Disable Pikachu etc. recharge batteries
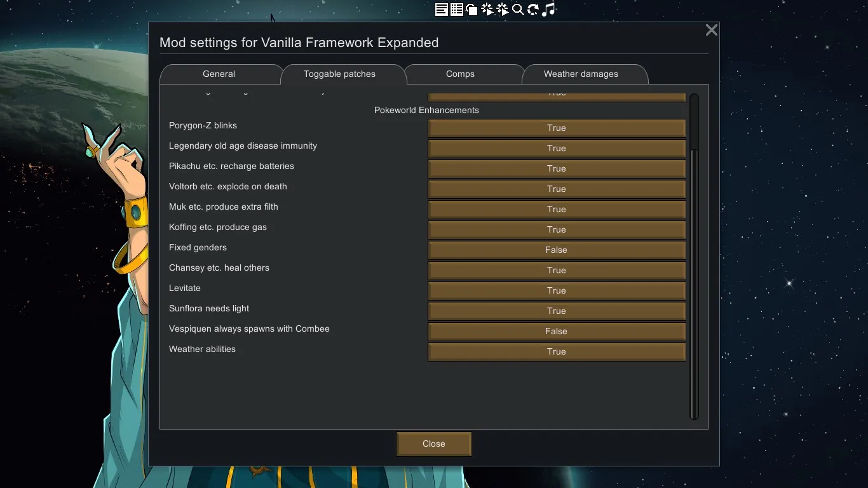Viewport: 868px width, 488px height. coord(556,168)
